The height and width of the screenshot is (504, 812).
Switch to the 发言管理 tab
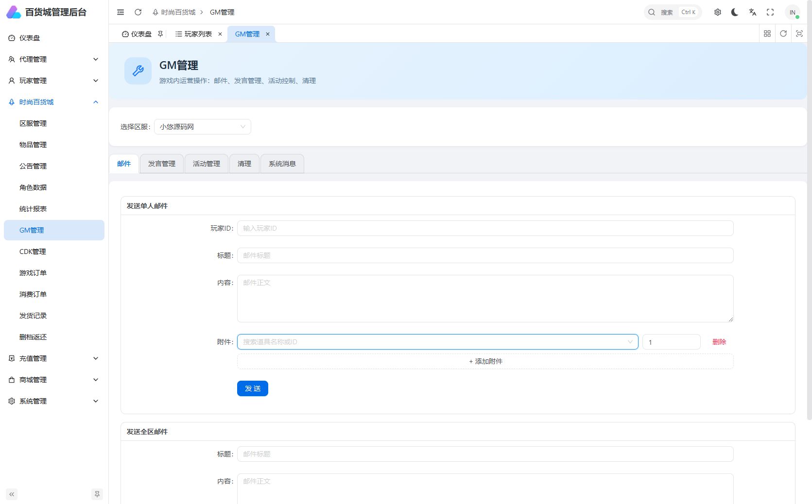point(162,164)
